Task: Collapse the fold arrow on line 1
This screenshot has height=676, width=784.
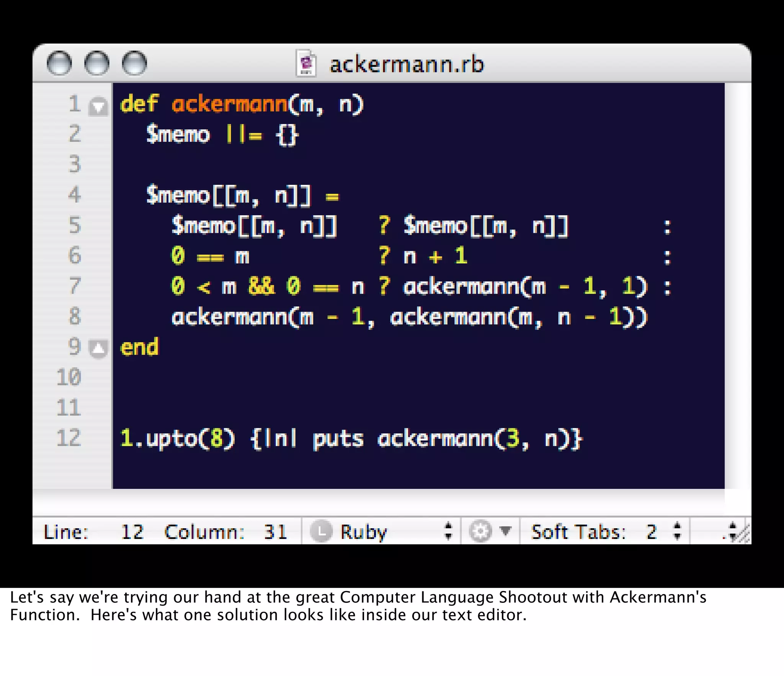Action: 98,106
